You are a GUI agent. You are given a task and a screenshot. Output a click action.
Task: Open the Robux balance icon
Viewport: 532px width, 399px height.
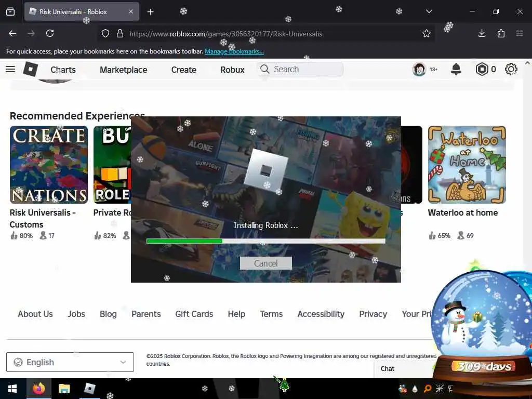point(482,69)
